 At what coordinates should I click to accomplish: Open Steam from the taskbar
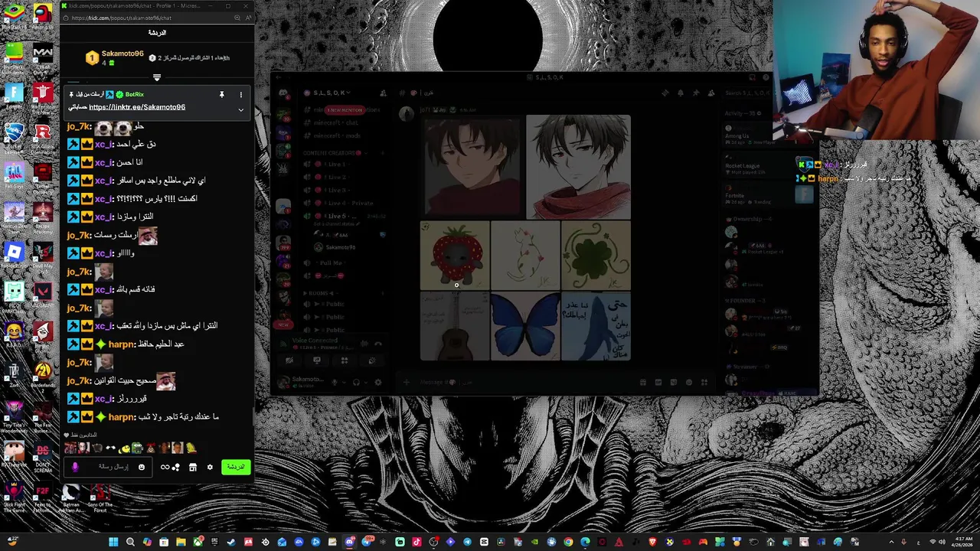tap(231, 542)
